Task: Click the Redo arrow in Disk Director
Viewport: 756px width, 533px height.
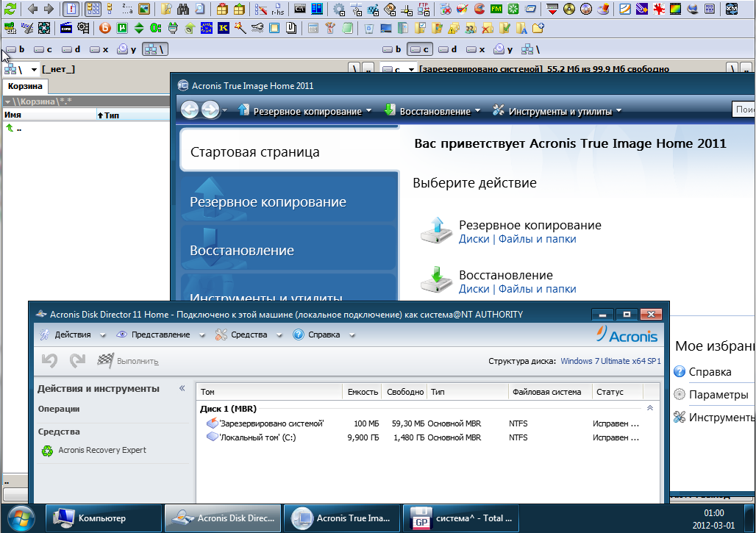Action: tap(77, 360)
